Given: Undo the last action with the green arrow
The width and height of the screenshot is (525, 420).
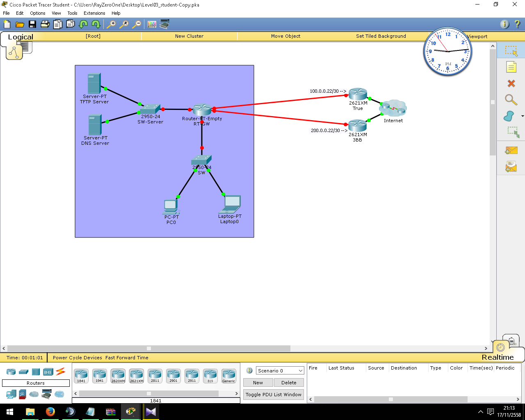Looking at the screenshot, I should coord(83,24).
